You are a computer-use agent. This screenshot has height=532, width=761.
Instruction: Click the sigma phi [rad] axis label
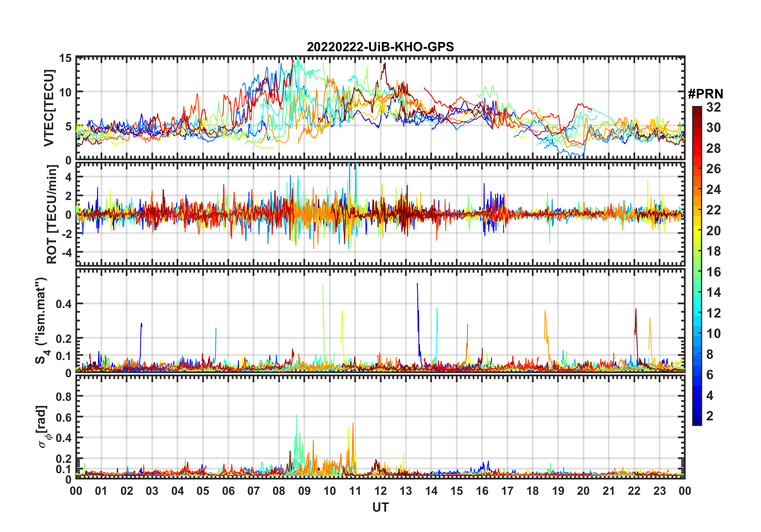point(44,426)
